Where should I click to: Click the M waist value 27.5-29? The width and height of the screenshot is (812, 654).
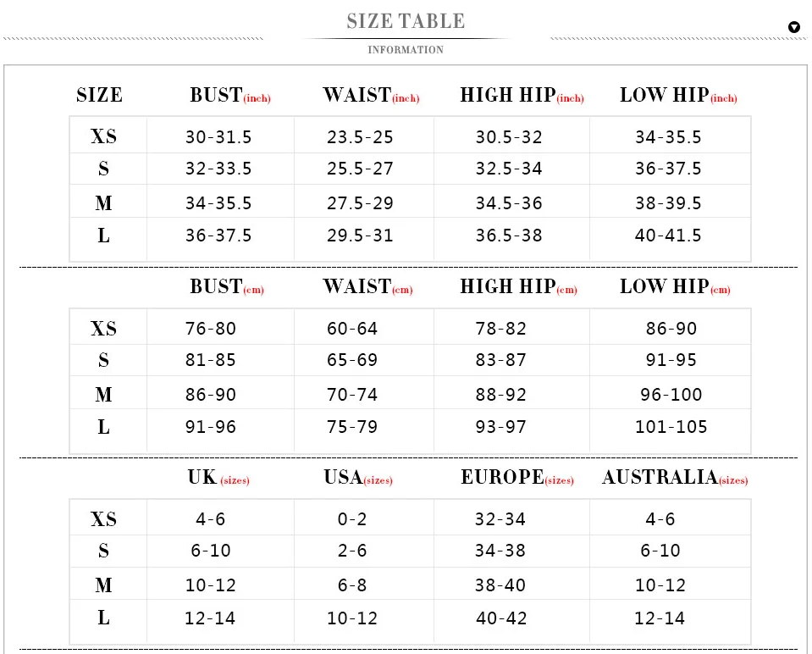360,203
